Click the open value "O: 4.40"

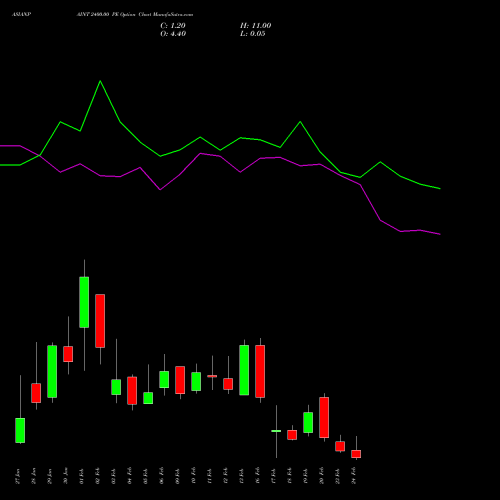173,34
